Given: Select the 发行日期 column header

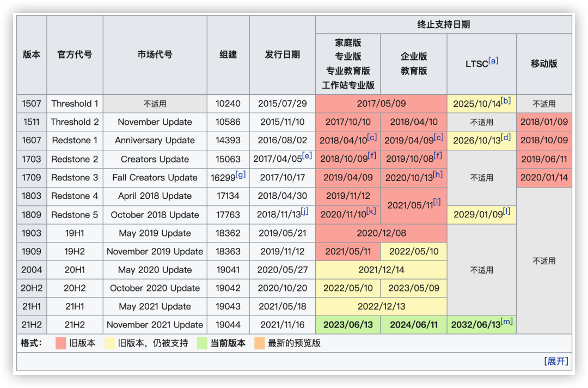Looking at the screenshot, I should coord(283,55).
